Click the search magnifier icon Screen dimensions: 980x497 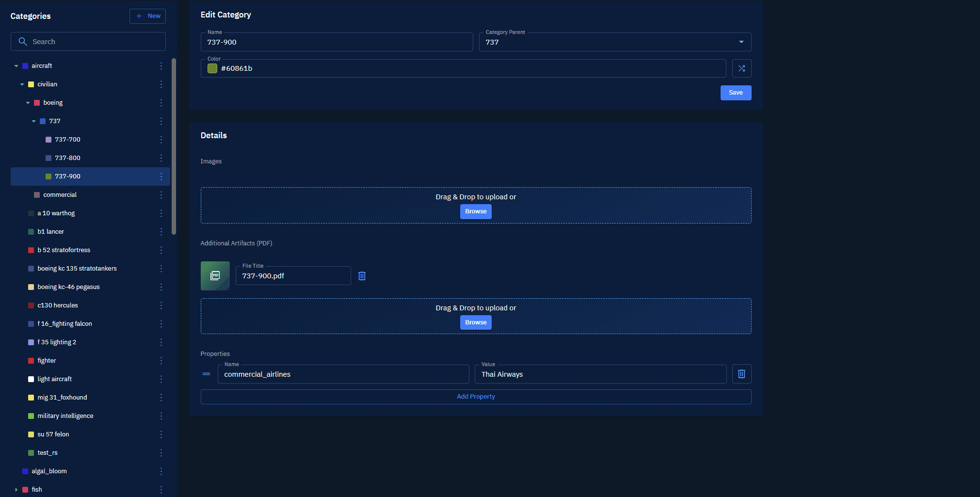tap(23, 42)
